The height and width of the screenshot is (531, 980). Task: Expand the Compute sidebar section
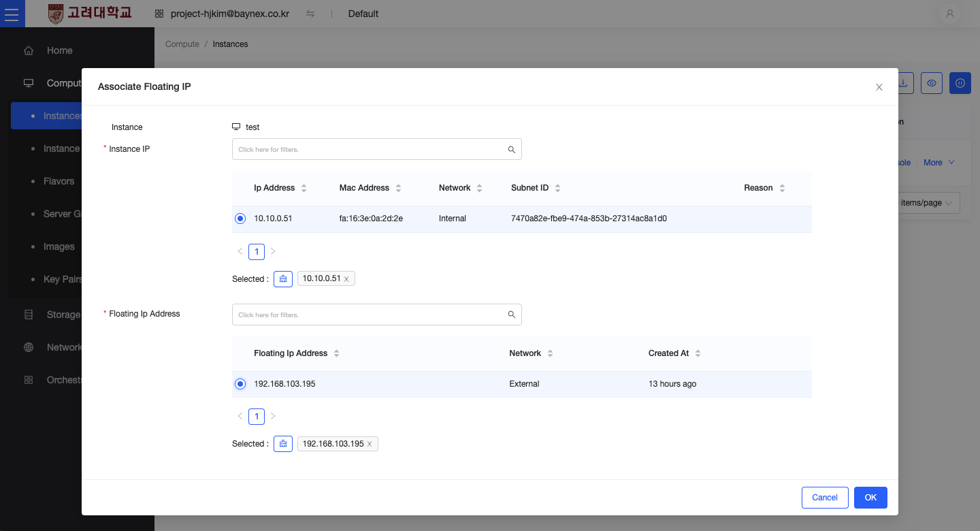point(64,83)
